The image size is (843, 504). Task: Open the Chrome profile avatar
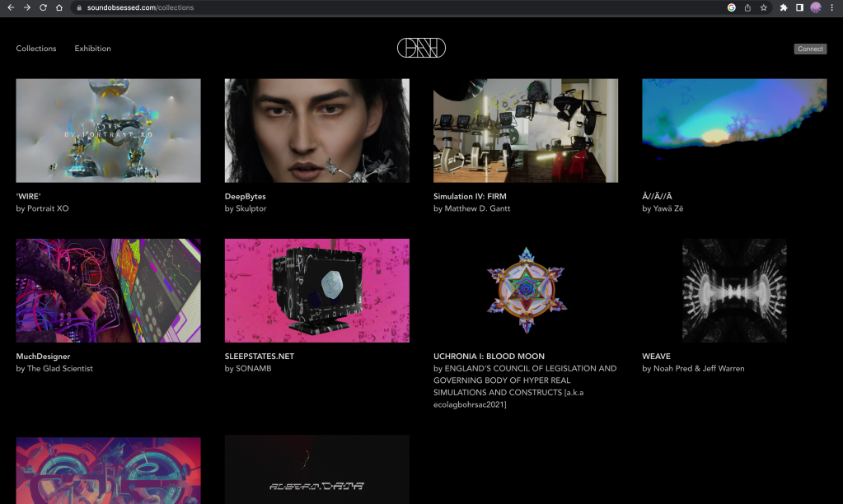click(816, 7)
